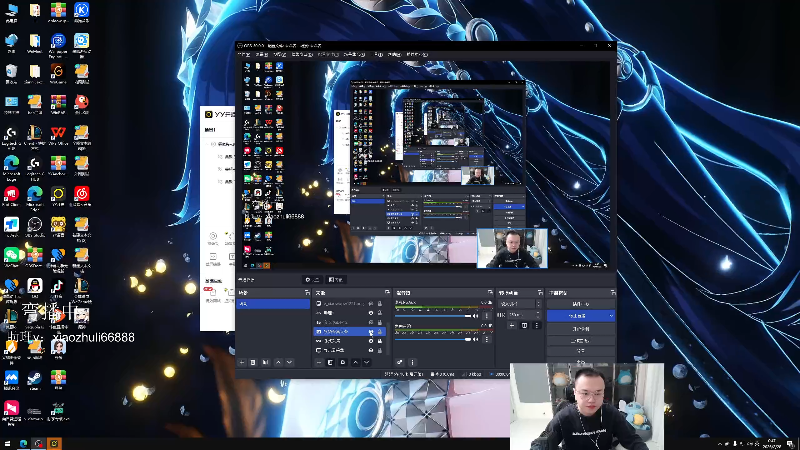Pop out the Controls dock
Viewport: 800px width, 450px height.
tap(613, 292)
